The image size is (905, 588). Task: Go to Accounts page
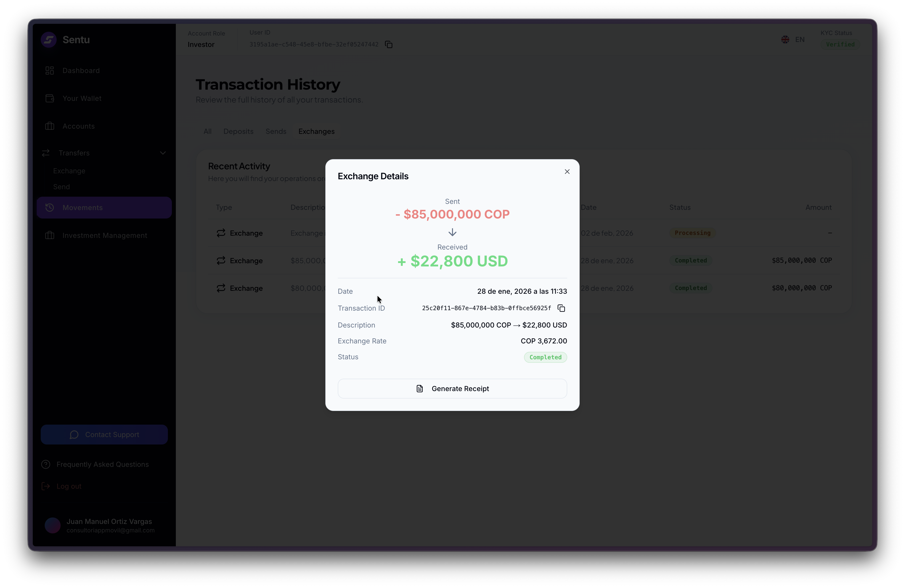pos(78,126)
